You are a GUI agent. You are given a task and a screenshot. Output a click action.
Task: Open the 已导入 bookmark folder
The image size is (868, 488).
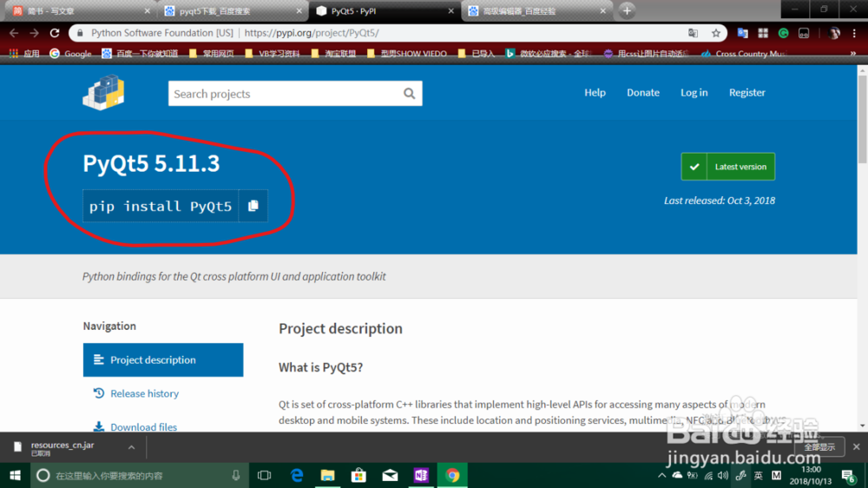click(477, 54)
